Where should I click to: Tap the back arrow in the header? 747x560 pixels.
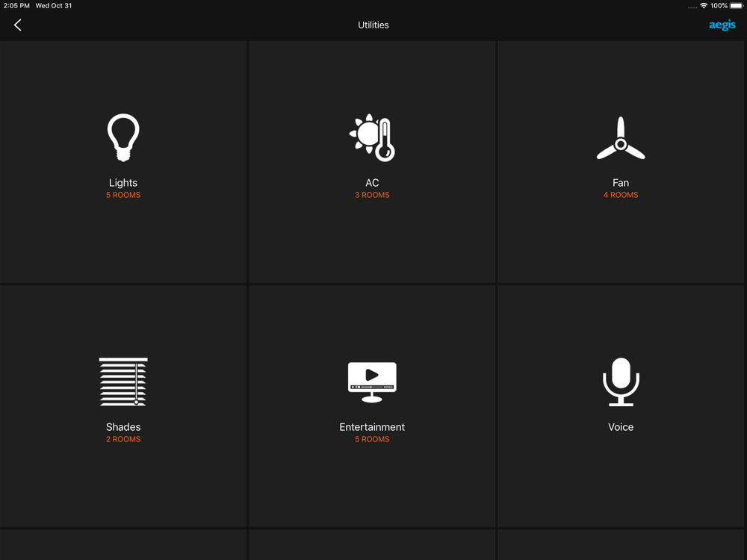18,25
